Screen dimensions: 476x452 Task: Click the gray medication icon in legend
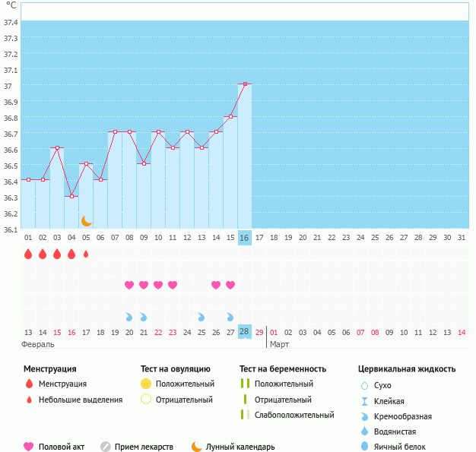click(106, 447)
